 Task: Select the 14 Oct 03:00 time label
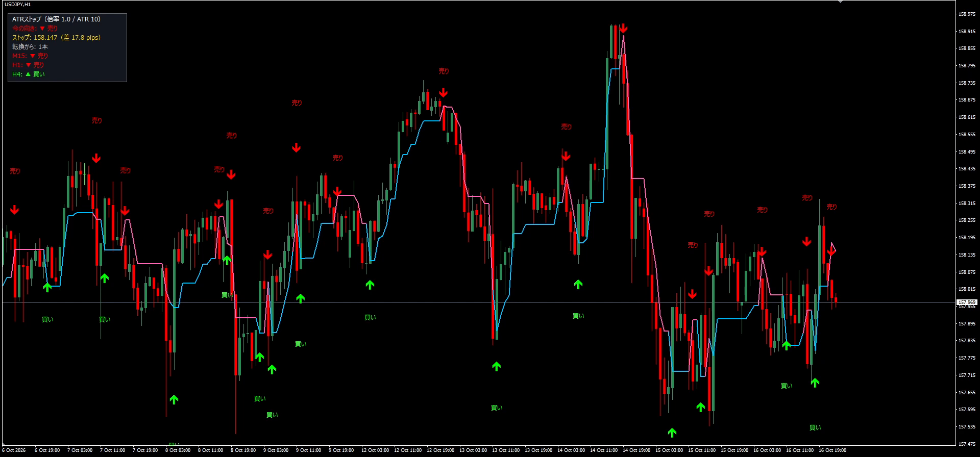pyautogui.click(x=571, y=450)
